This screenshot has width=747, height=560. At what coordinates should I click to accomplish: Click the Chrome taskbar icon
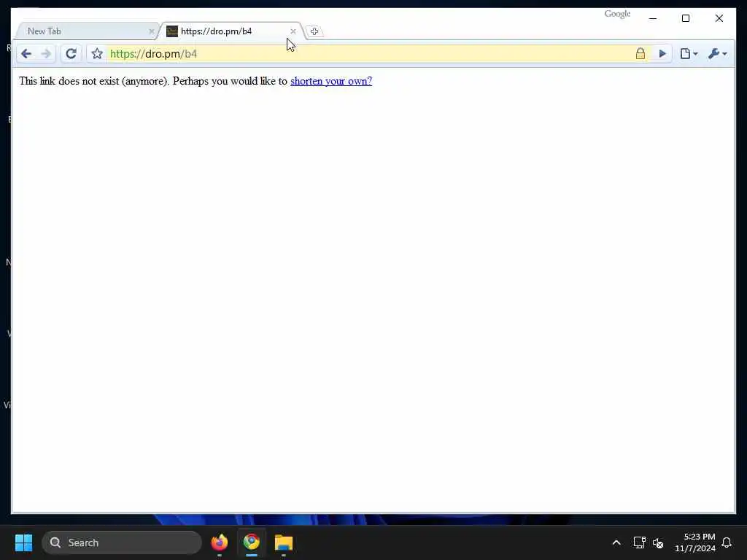coord(252,542)
